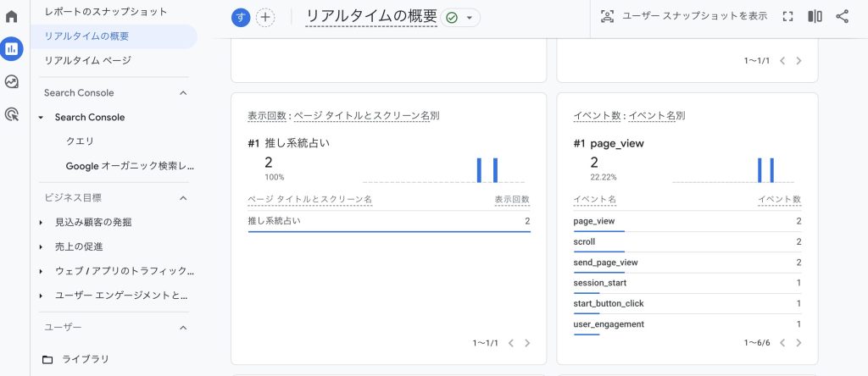Click ユーザー スナップショットを表示 button

click(x=683, y=16)
